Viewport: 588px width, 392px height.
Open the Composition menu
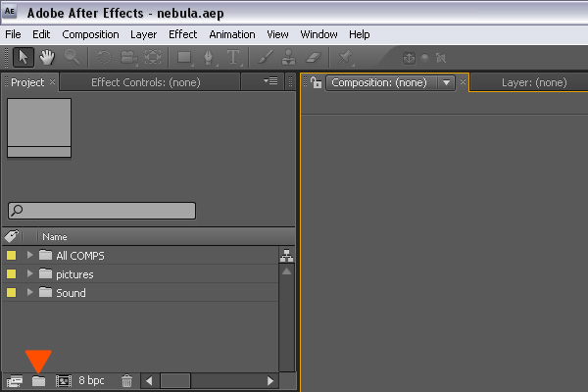click(90, 34)
